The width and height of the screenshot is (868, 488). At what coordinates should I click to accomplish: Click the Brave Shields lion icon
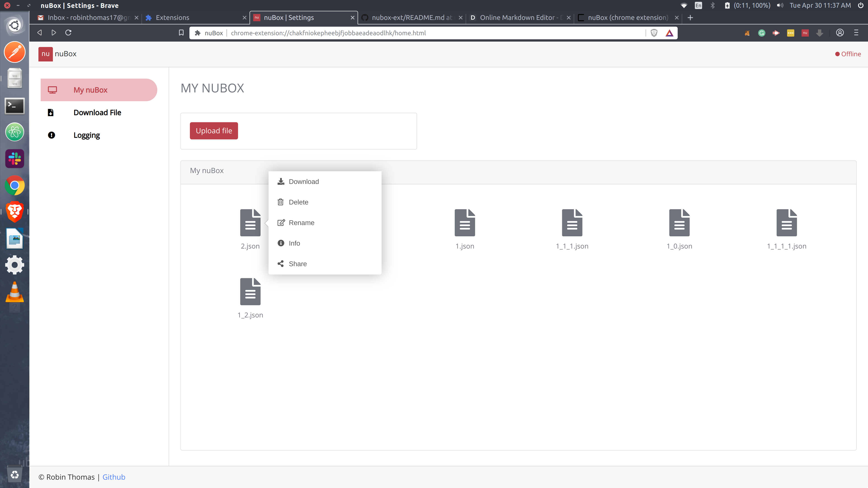[x=654, y=33]
